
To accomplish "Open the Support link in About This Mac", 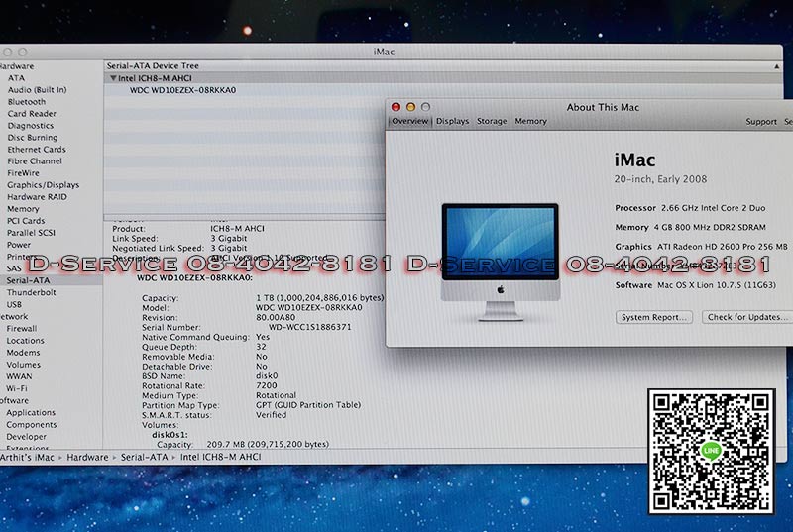I will point(761,122).
